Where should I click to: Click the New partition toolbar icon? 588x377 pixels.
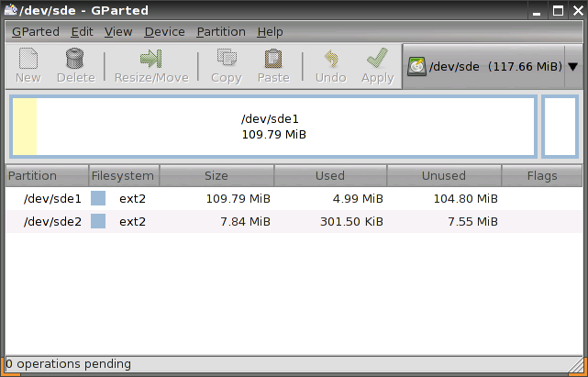tap(28, 60)
